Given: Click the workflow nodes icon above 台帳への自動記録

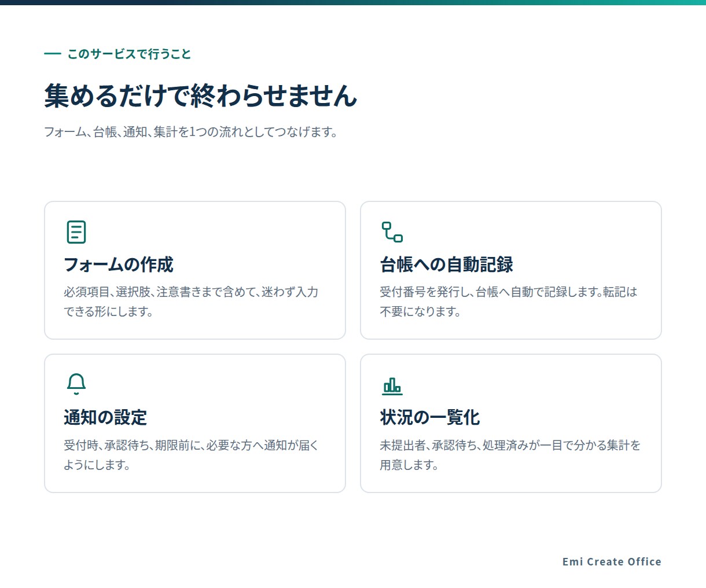Looking at the screenshot, I should tap(392, 232).
